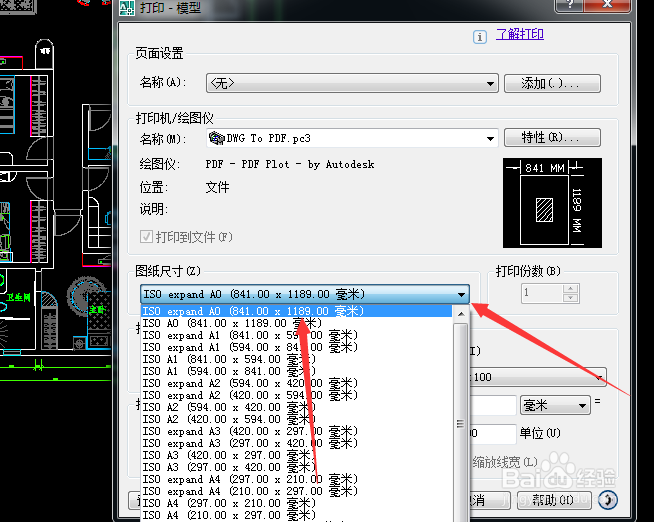Click the DWG To PDF plotter icon
654x522 pixels.
click(x=216, y=138)
